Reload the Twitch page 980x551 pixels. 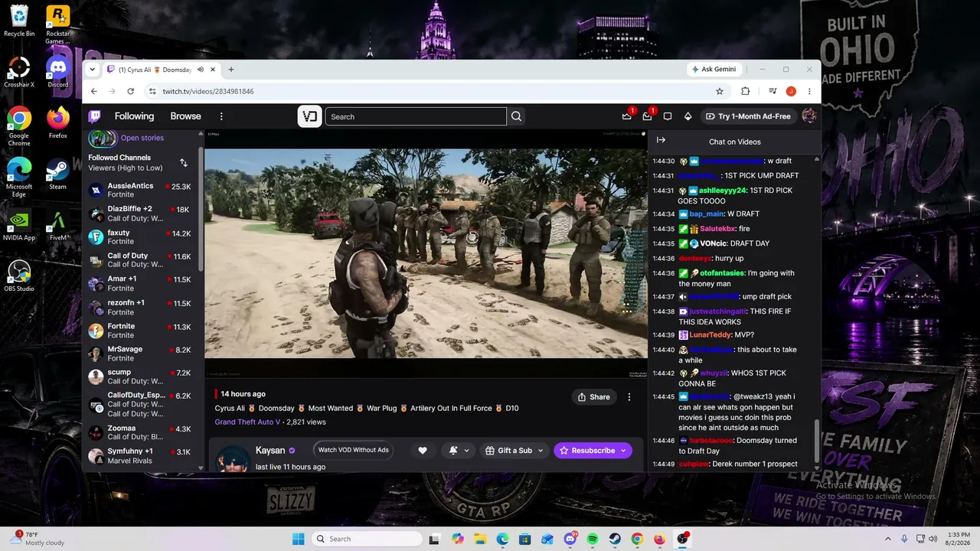point(131,91)
